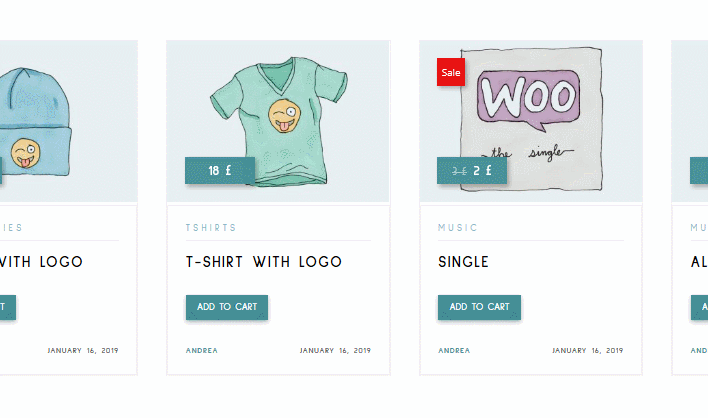Image resolution: width=708 pixels, height=418 pixels.
Task: Click the category link on the beanie card
Action: coord(11,228)
